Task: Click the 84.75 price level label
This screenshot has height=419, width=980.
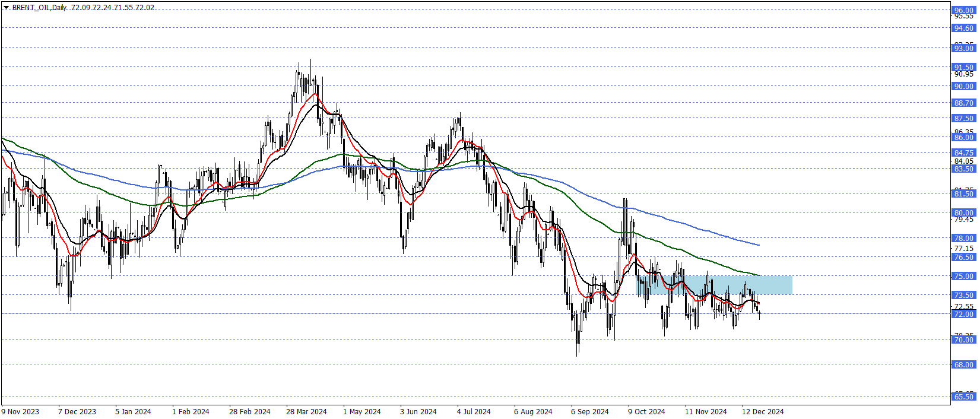Action: click(x=963, y=153)
